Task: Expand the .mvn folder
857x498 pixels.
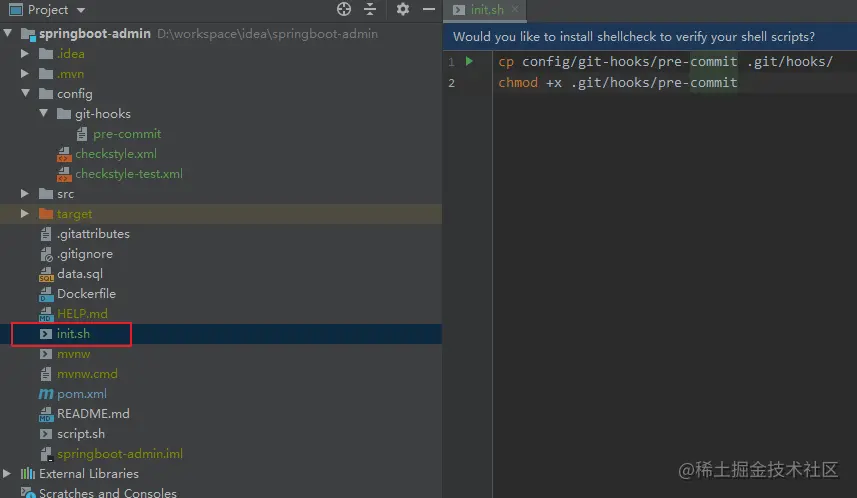Action: click(x=25, y=73)
